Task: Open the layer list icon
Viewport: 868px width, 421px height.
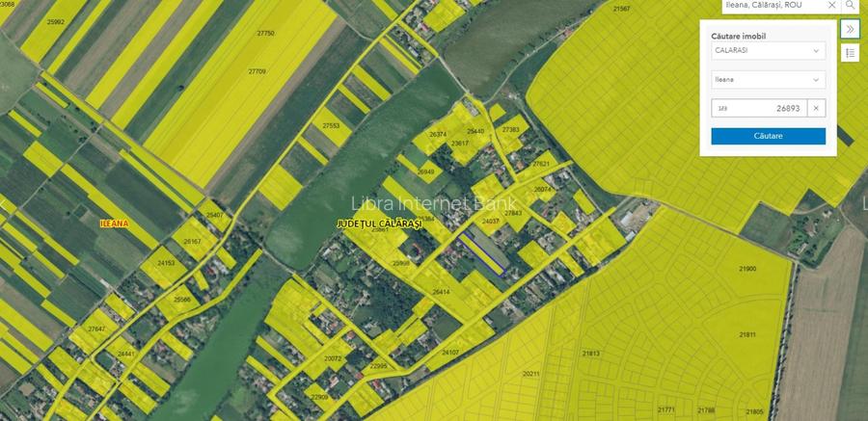Action: point(850,53)
